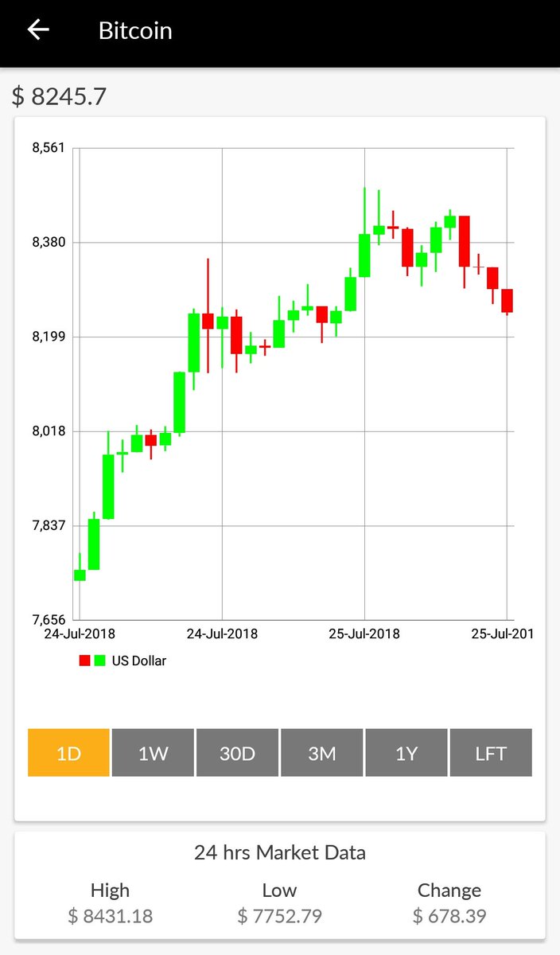The image size is (560, 955).
Task: Tap the first green candlestick at chart start
Action: click(x=80, y=574)
